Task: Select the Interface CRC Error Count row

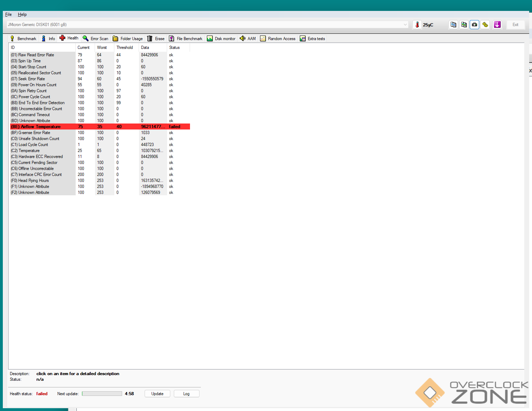Action: (x=100, y=175)
